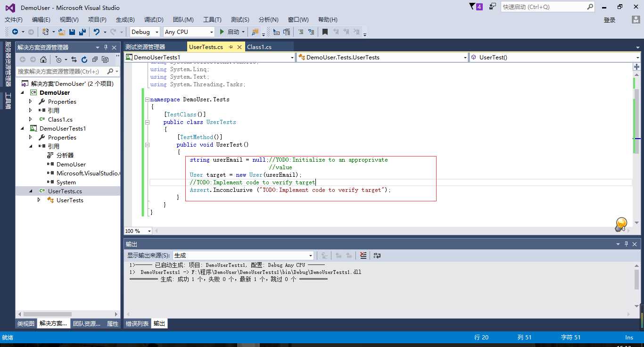
Task: Open the Debug configuration dropdown
Action: pyautogui.click(x=145, y=32)
